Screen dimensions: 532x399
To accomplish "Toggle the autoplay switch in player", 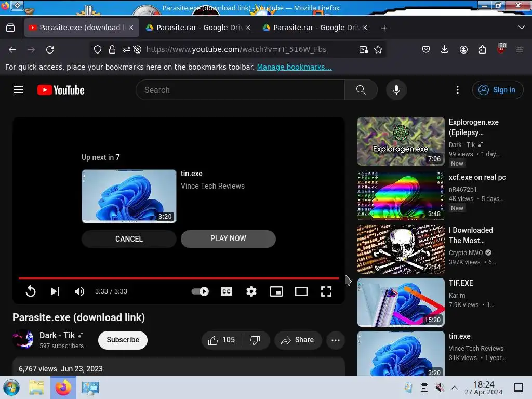I will tap(200, 291).
